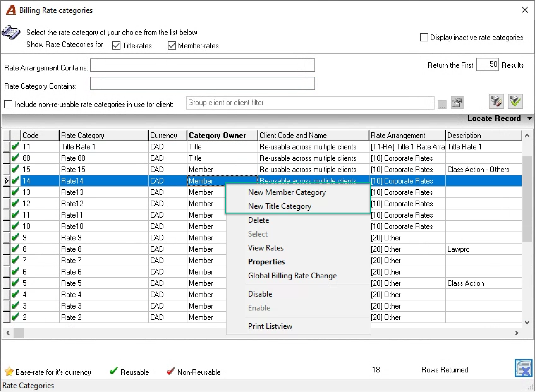Check Include non-re-usable rate categories option

8,104
